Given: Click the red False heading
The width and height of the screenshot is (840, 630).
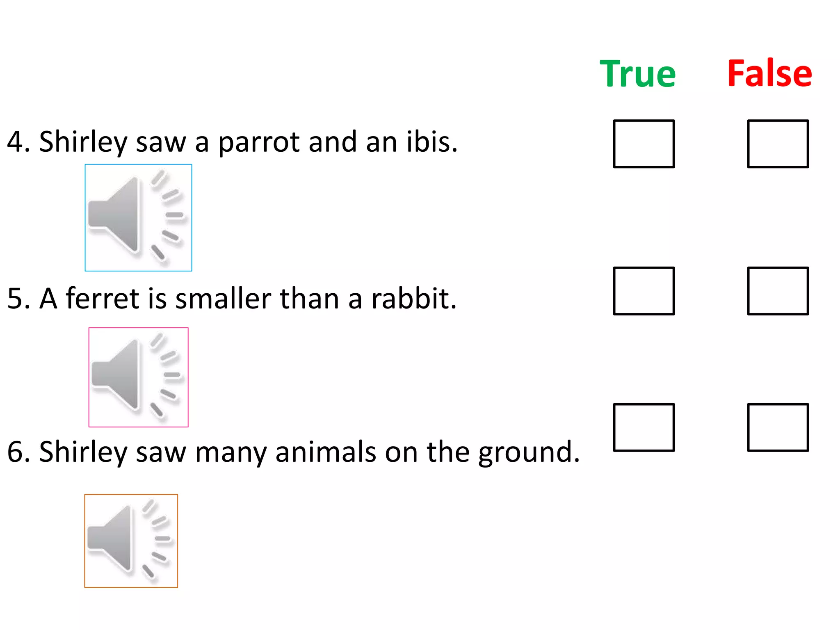Looking at the screenshot, I should coord(769,74).
